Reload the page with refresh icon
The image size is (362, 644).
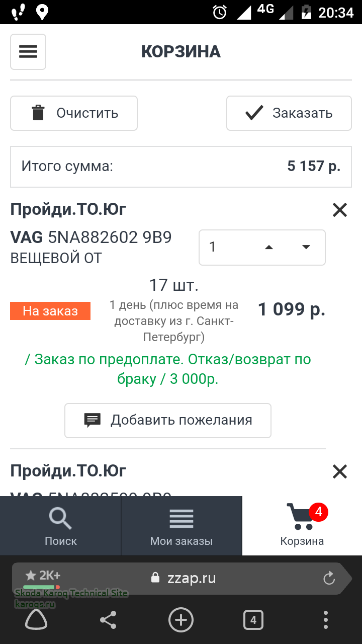coord(329,579)
